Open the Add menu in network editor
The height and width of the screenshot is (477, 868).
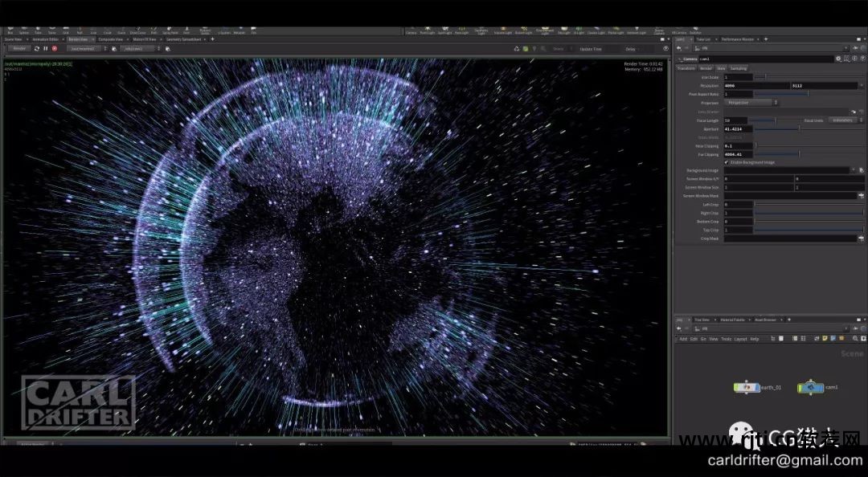pos(683,339)
